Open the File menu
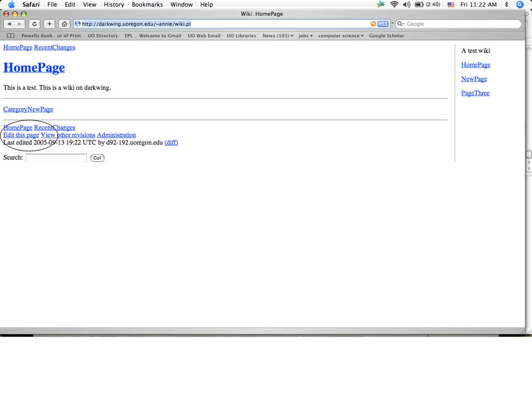 (52, 4)
